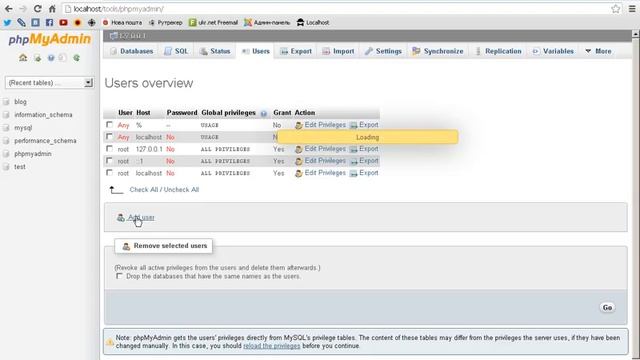Image resolution: width=640 pixels, height=360 pixels.
Task: Click Edit Privileges for root ::1
Action: point(325,161)
